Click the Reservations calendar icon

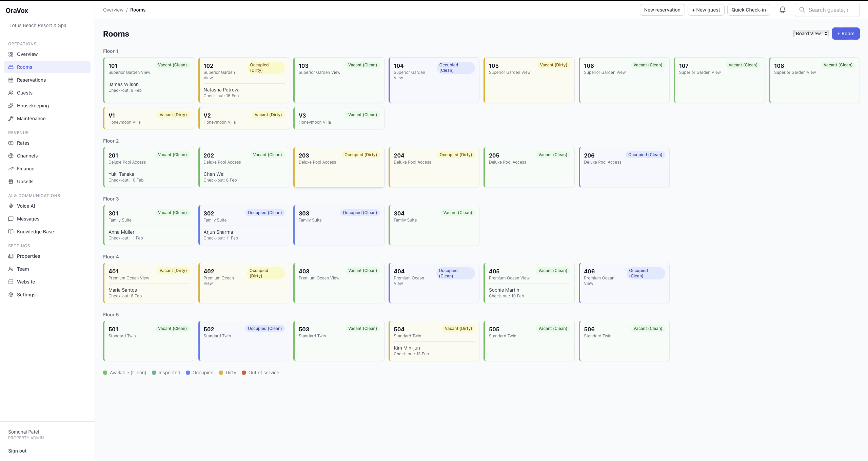click(x=11, y=80)
